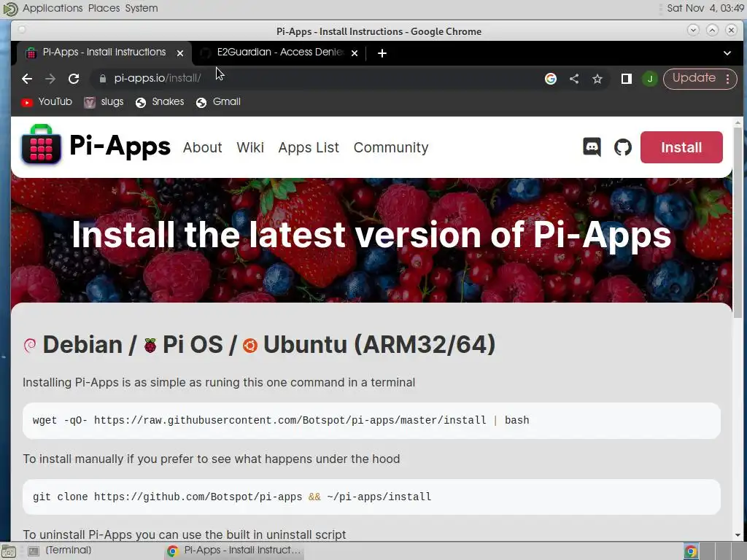Expand the tab search chevron
Screen dimensions: 747x560
tap(727, 52)
